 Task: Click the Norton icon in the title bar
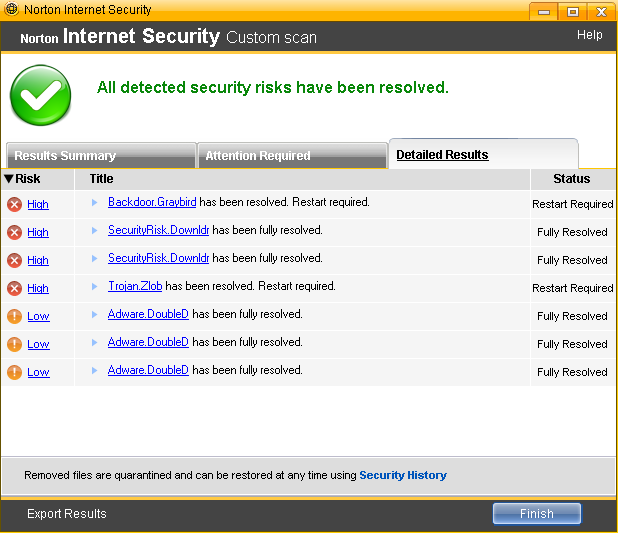click(x=11, y=10)
